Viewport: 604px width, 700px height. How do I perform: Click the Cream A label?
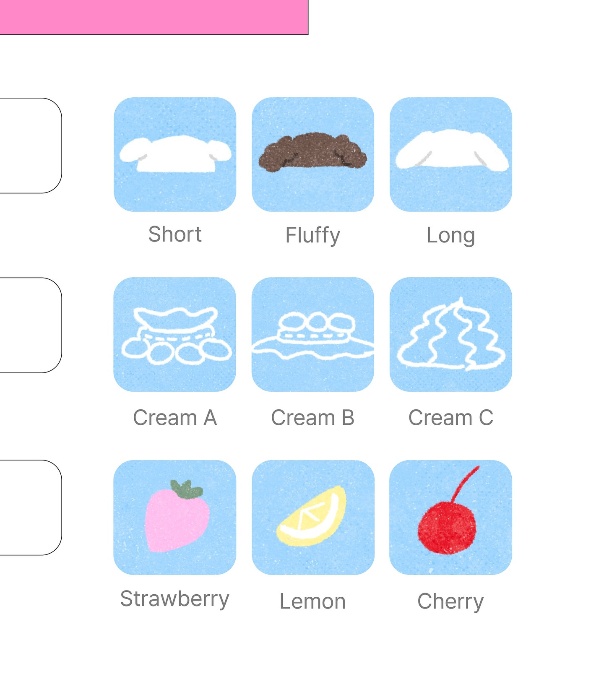(x=175, y=418)
